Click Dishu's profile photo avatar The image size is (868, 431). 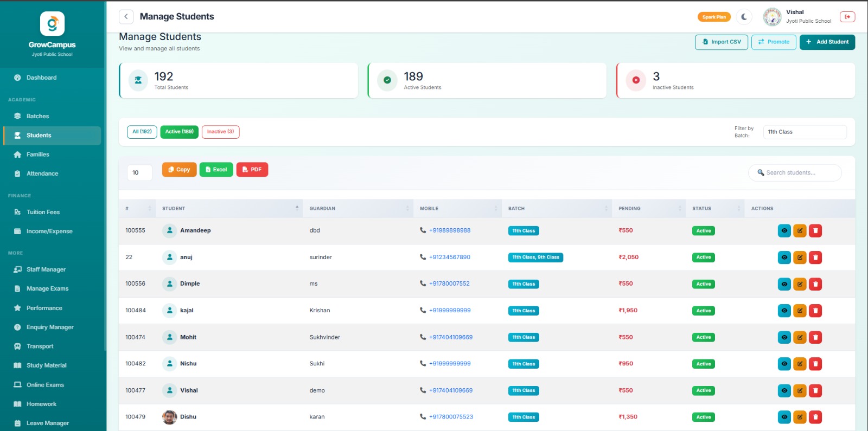click(170, 417)
